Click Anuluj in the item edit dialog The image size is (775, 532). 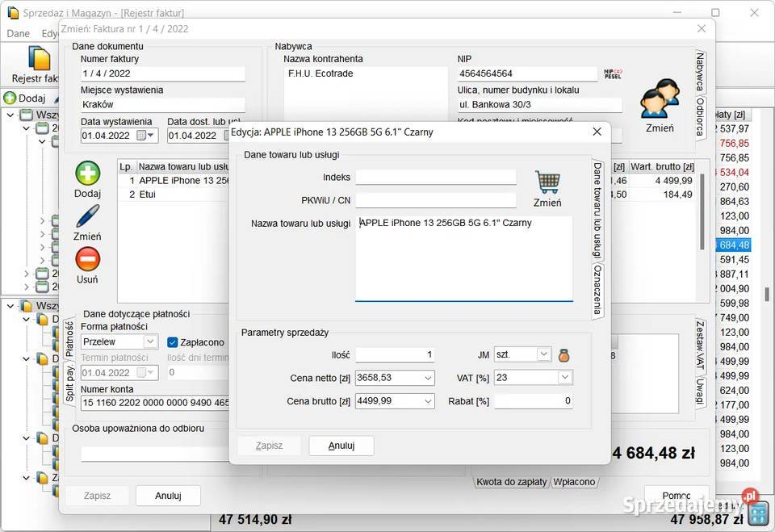[341, 446]
